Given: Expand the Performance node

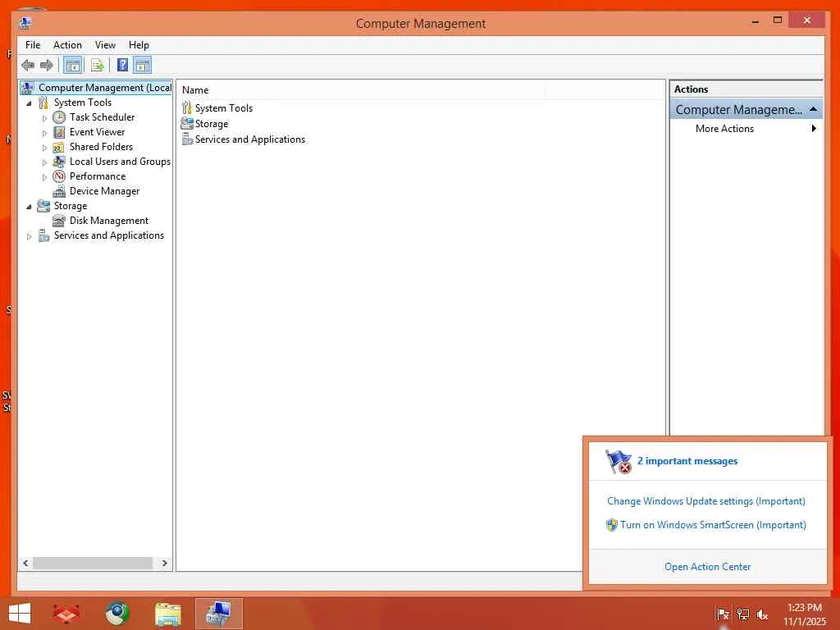Looking at the screenshot, I should coord(44,177).
